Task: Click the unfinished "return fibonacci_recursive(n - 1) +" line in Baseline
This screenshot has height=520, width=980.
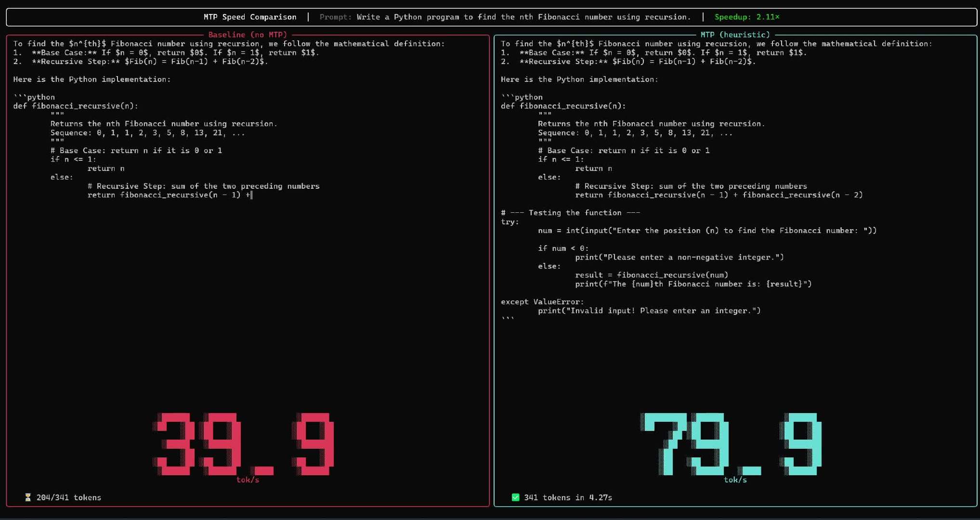Action: pyautogui.click(x=169, y=195)
